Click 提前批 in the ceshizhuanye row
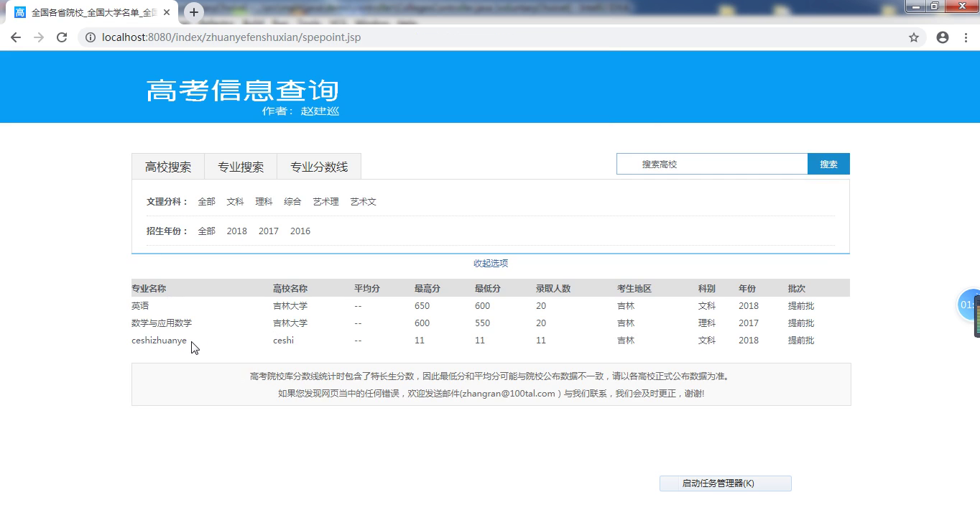Screen dimensions: 980x523 801,341
